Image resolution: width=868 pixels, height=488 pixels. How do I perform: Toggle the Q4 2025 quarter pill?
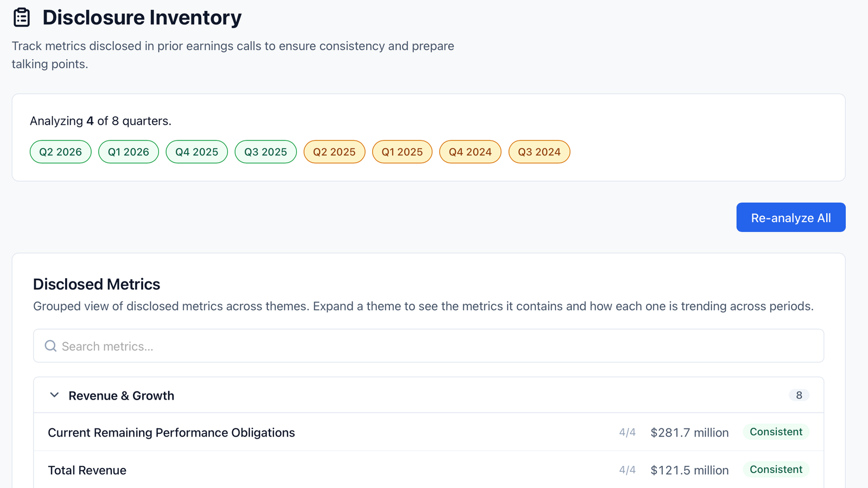click(x=197, y=152)
